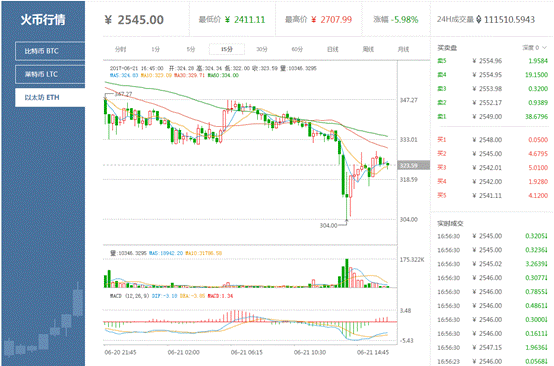Click the 火币行情 logo title
This screenshot has width=554, height=366.
tap(43, 19)
